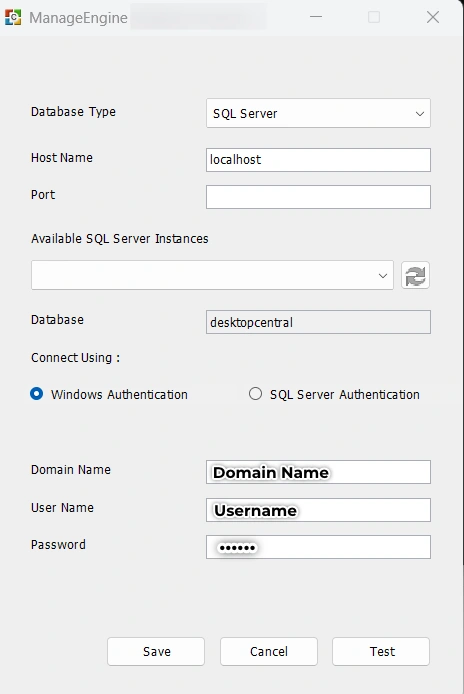Screen dimensions: 464x694
Task: Click the "Database Type" label
Action: coord(73,112)
